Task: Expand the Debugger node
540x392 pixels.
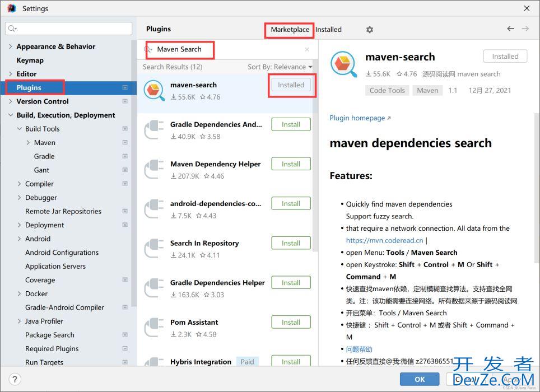Action: [x=19, y=198]
